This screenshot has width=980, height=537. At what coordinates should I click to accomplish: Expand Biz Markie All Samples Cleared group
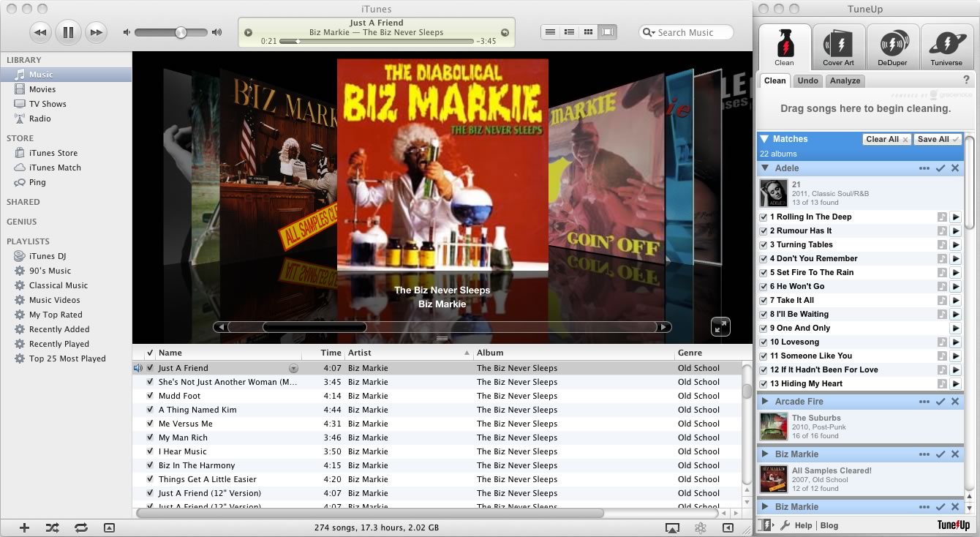(765, 454)
